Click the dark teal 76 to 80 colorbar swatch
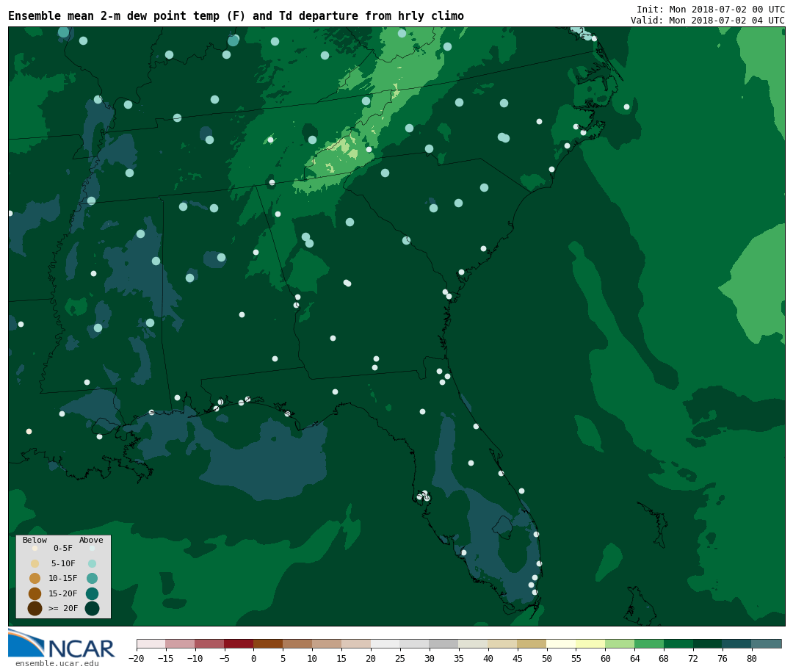Image resolution: width=793 pixels, height=672 pixels. [x=738, y=643]
